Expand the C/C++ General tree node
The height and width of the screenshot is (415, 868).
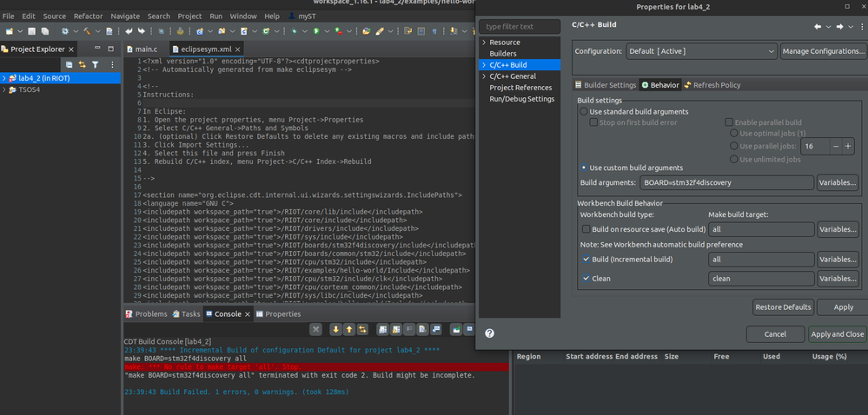pyautogui.click(x=484, y=76)
